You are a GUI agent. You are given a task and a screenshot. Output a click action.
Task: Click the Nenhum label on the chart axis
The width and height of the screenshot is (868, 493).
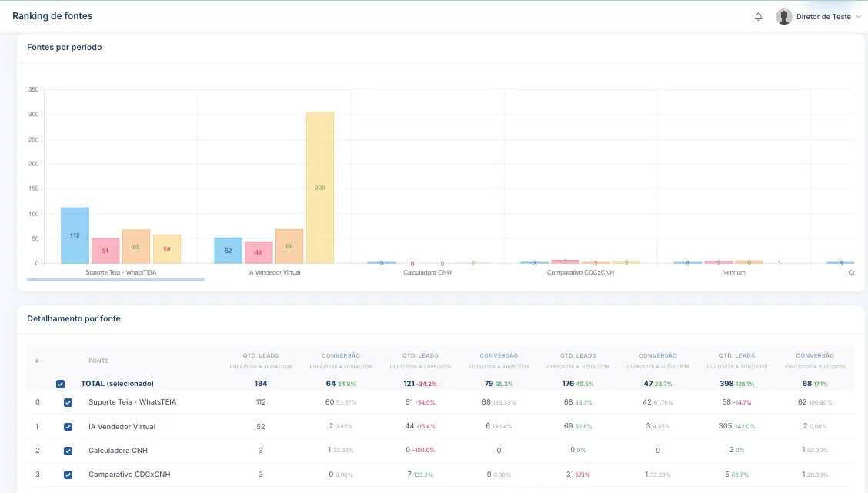[733, 273]
